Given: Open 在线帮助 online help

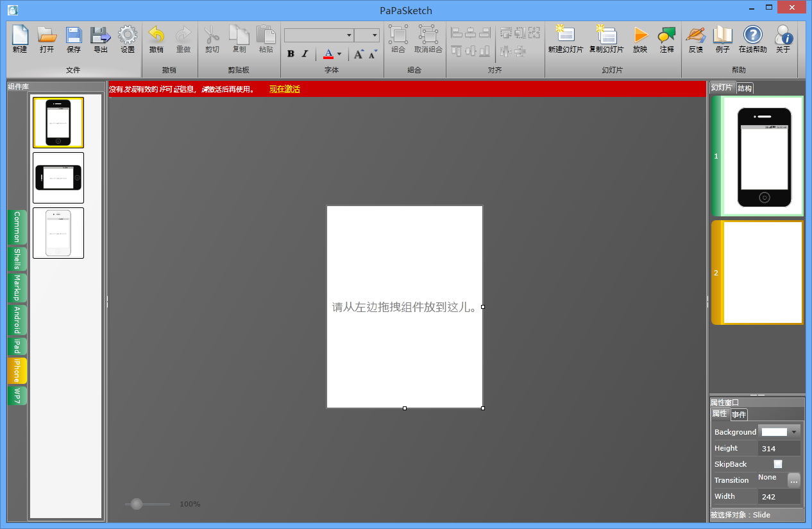Looking at the screenshot, I should tap(753, 39).
